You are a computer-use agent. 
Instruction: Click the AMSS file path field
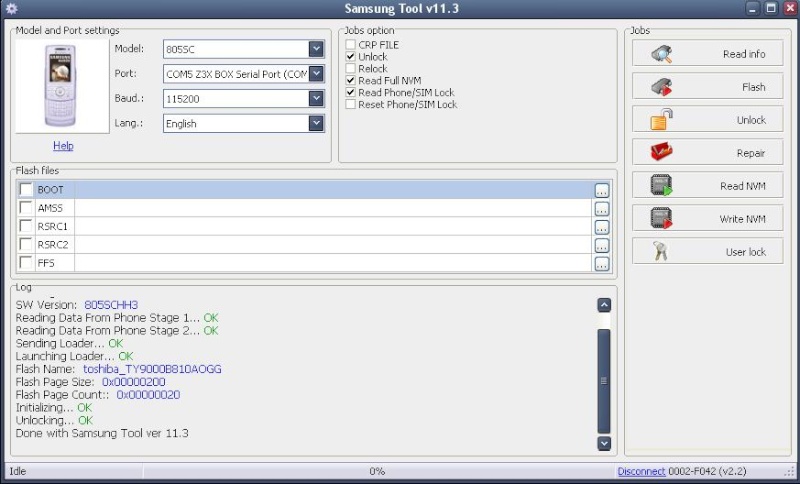click(333, 208)
